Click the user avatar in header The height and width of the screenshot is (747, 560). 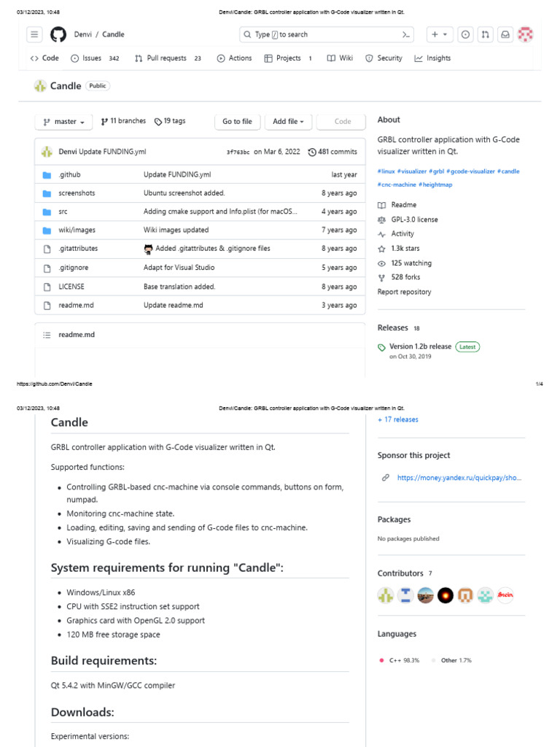[525, 34]
